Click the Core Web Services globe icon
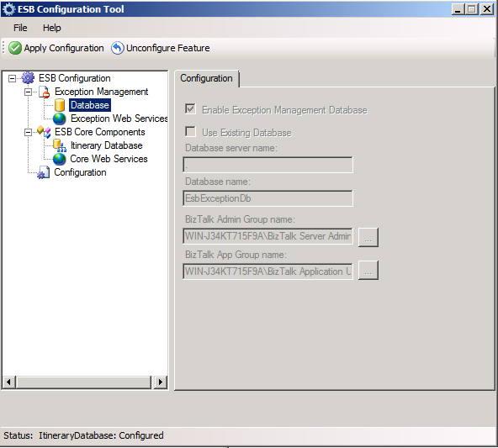 60,159
